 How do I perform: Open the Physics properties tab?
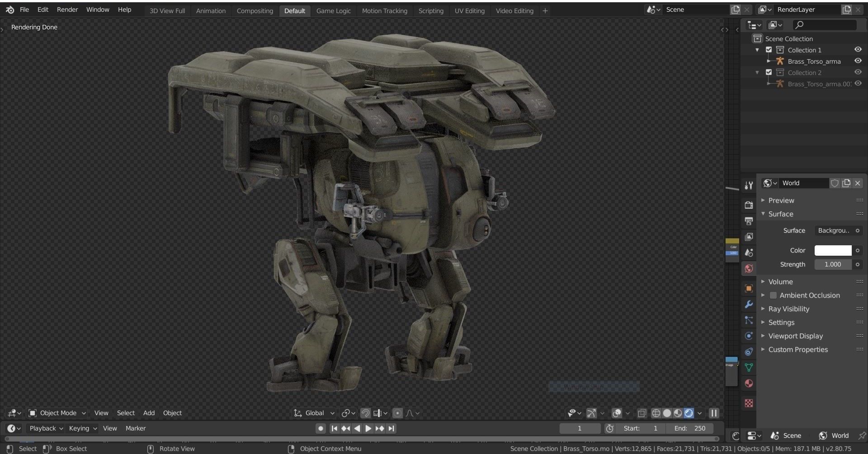(x=749, y=336)
